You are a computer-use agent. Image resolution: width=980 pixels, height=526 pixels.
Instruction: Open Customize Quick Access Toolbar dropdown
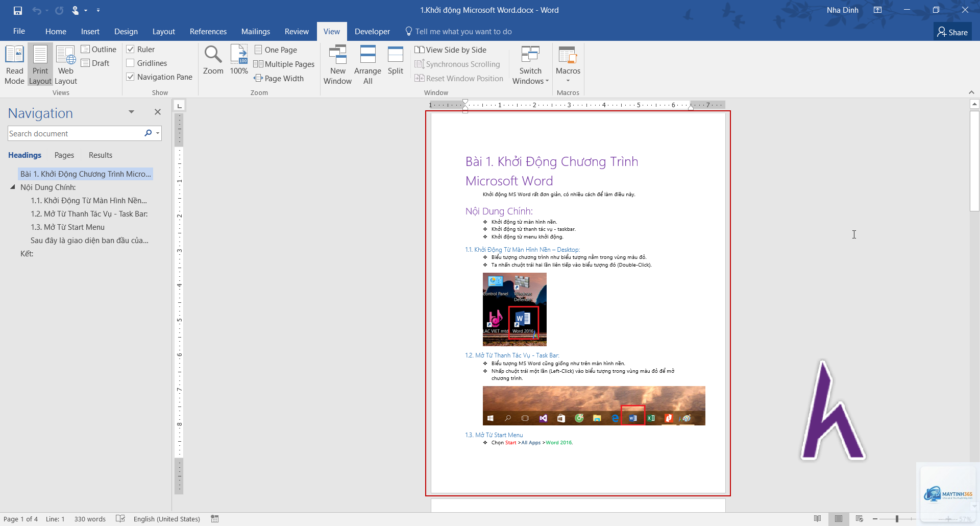(98, 10)
